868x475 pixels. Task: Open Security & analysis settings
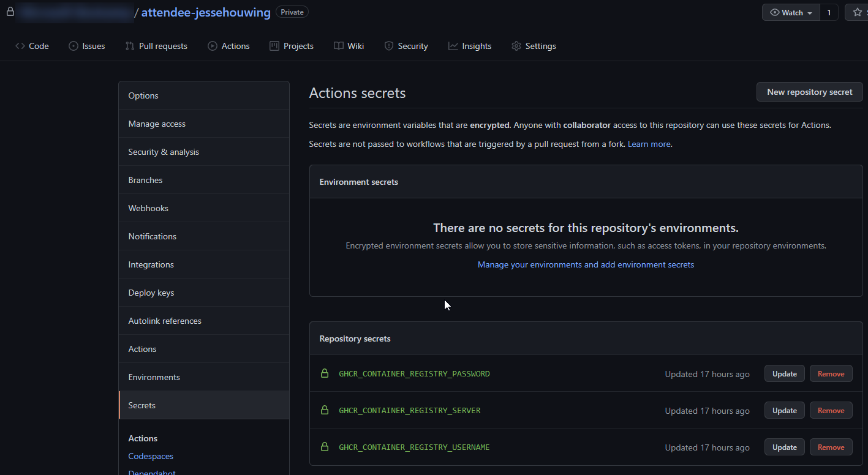click(x=204, y=152)
